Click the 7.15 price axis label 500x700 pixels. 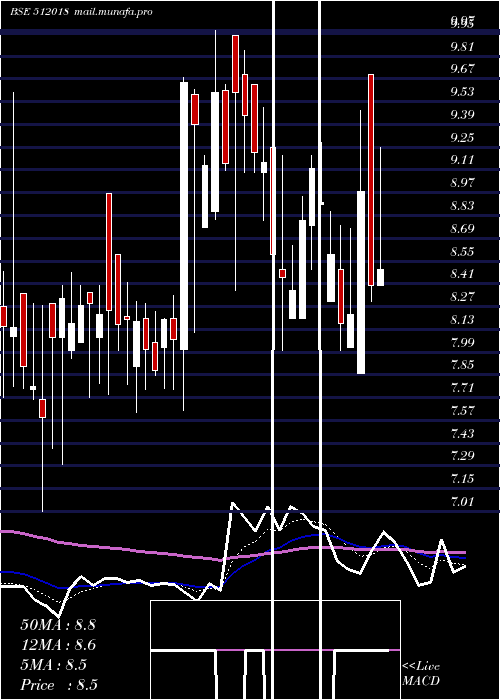coord(462,479)
